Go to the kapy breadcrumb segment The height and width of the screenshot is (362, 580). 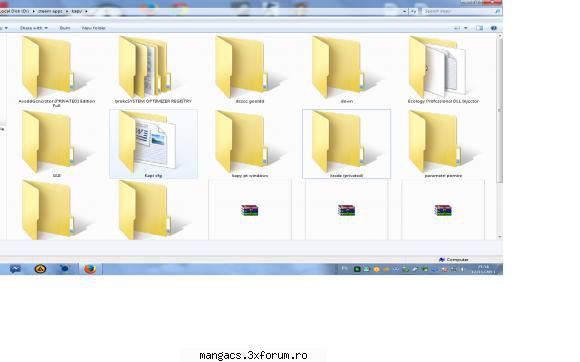[77, 11]
